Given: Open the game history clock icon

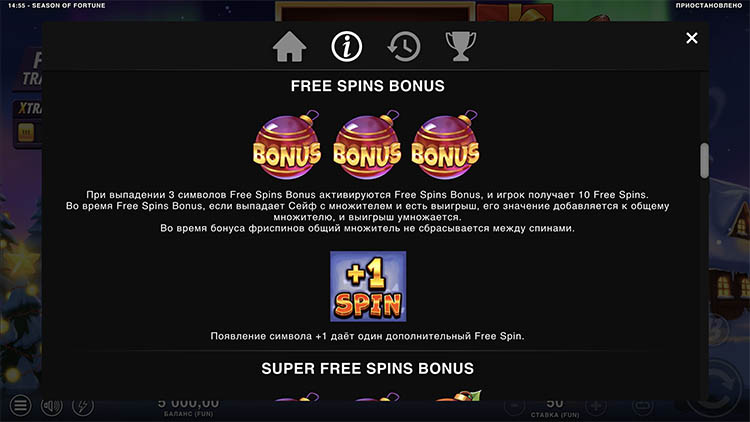Looking at the screenshot, I should pyautogui.click(x=404, y=46).
